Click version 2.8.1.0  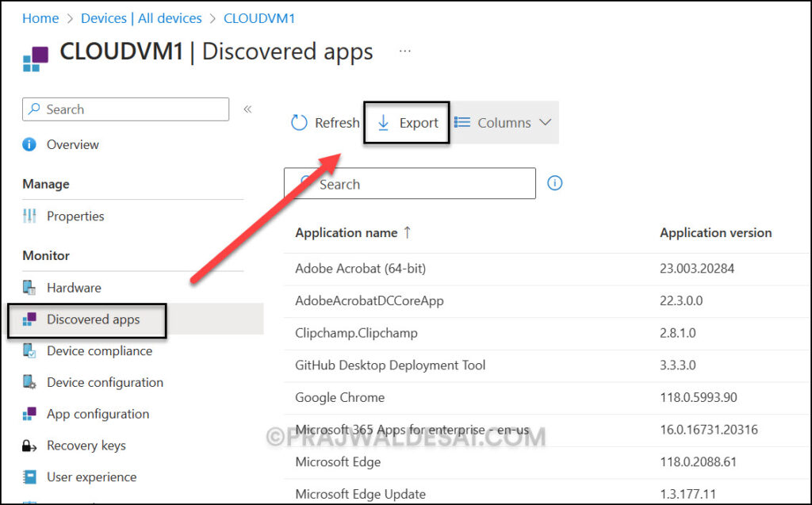(677, 332)
